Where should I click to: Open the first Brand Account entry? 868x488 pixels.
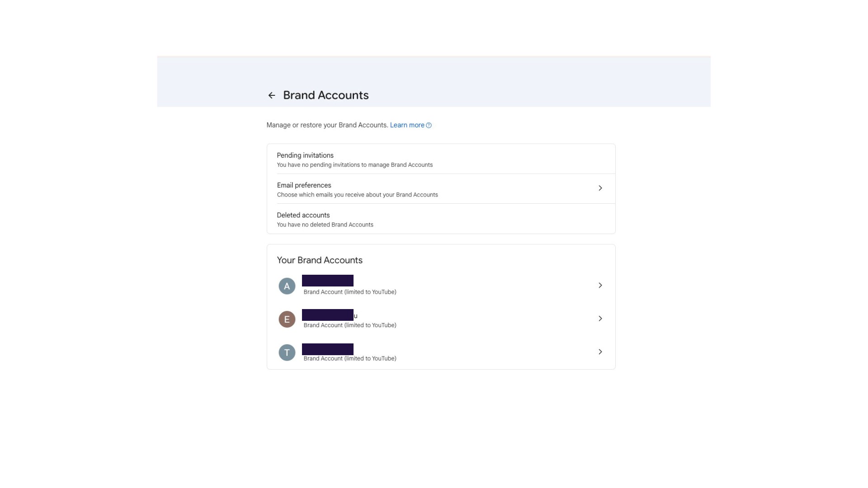click(441, 285)
